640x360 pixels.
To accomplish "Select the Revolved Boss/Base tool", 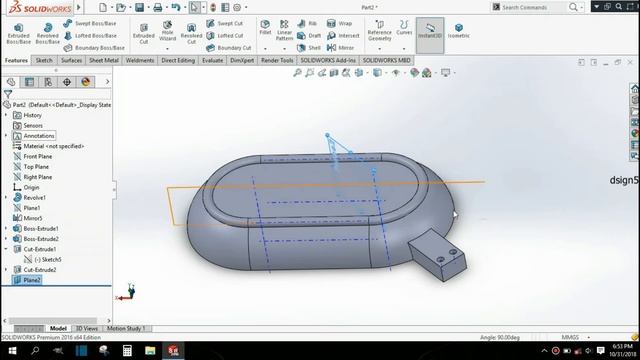I will [47, 33].
